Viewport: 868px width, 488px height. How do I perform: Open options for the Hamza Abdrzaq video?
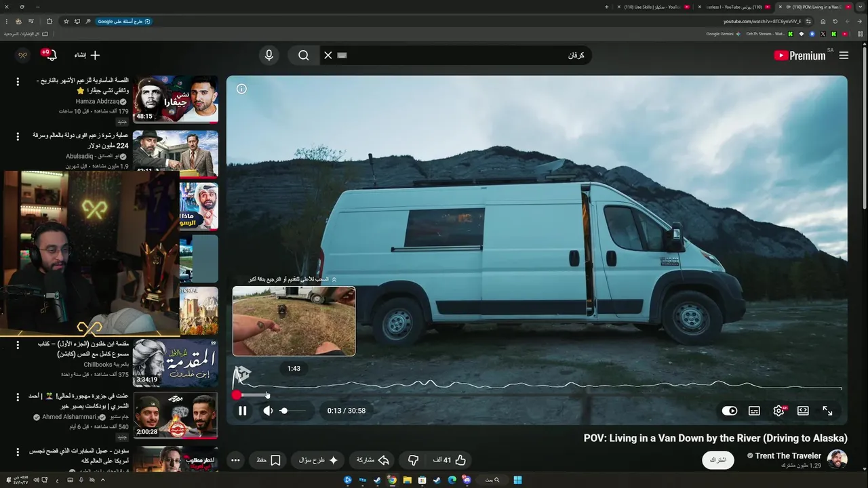tap(18, 82)
